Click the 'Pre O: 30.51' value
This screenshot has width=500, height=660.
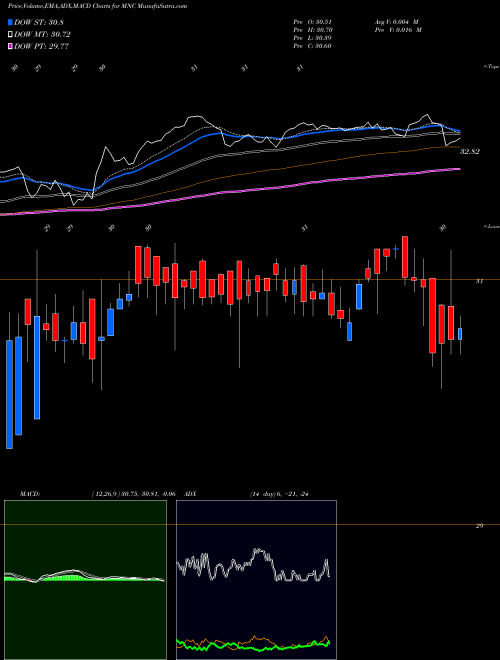coord(314,21)
